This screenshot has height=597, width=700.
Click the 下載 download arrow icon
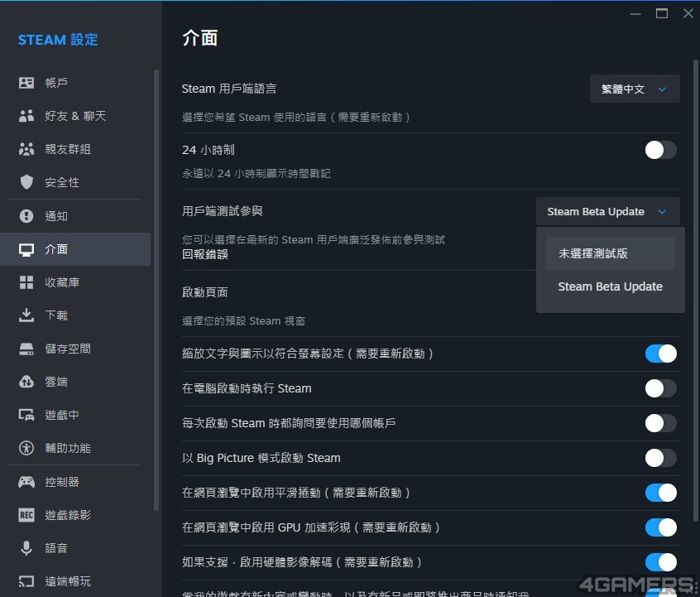click(x=26, y=315)
